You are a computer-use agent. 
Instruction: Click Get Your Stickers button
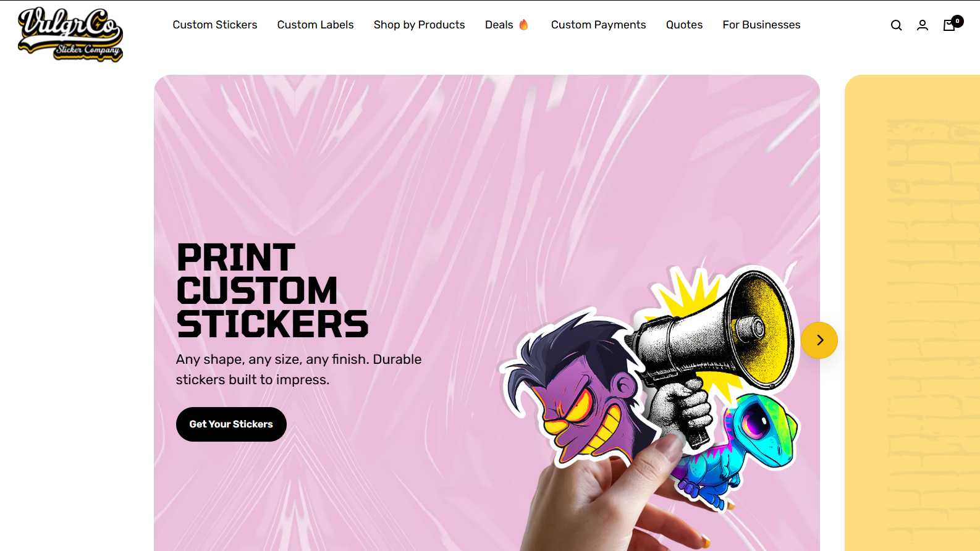[x=231, y=424]
